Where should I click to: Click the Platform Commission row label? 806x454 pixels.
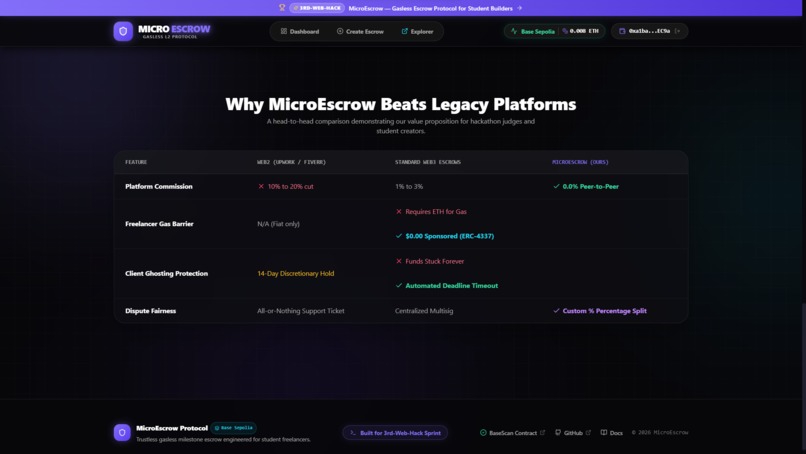(158, 187)
